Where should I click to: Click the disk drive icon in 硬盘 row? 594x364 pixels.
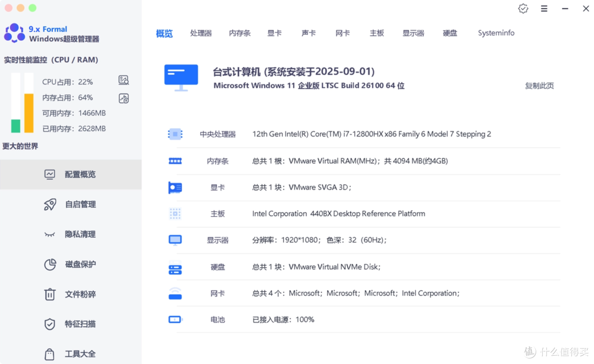tap(175, 267)
